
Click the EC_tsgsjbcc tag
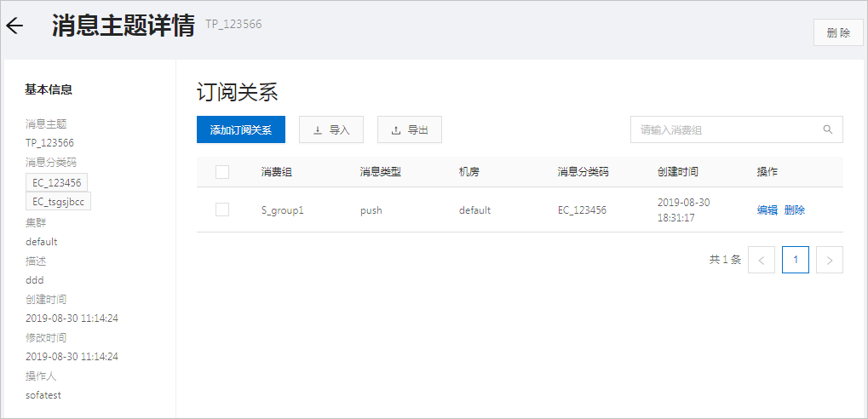[58, 201]
